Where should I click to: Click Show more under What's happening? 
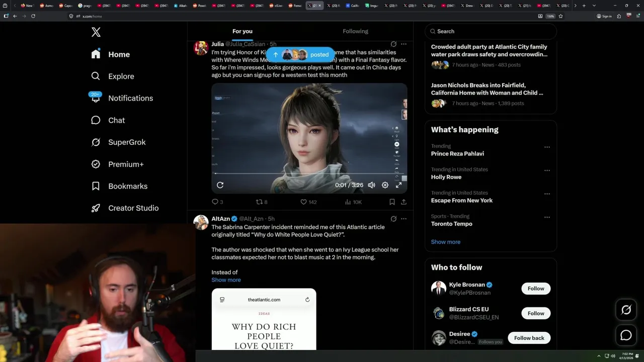pos(446,242)
